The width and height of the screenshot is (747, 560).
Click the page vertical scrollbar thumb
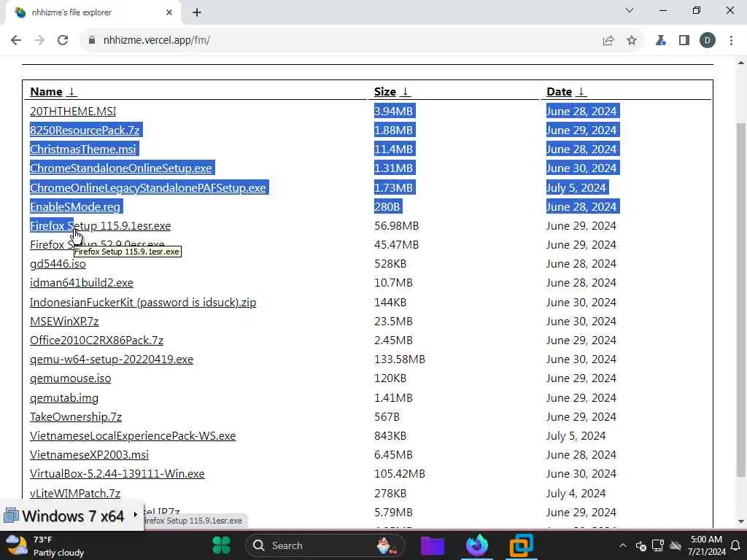(741, 299)
